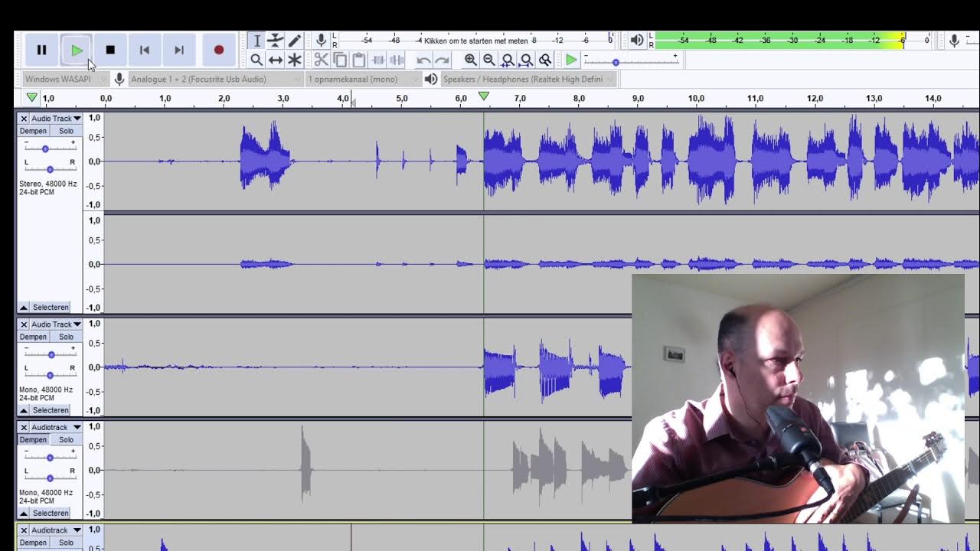The height and width of the screenshot is (551, 980).
Task: Close the mono Audio Track with X
Action: click(24, 324)
